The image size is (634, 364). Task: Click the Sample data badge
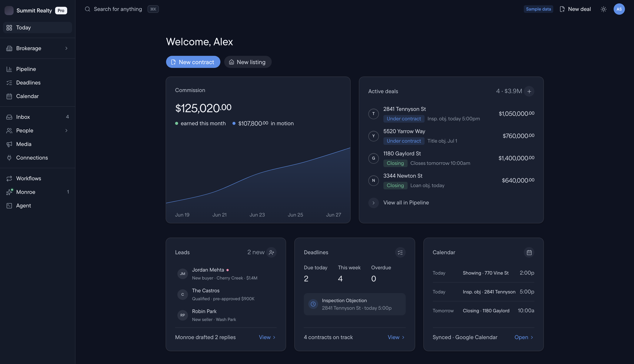538,9
